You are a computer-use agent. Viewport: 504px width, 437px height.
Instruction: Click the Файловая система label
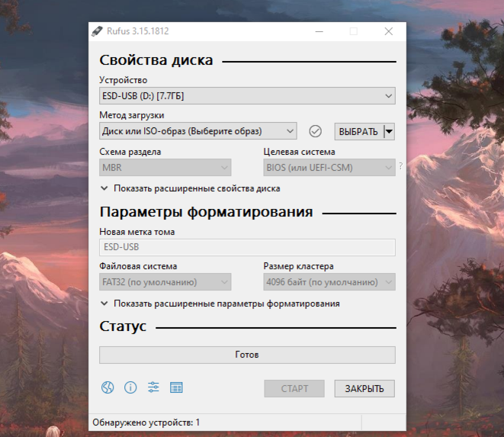pos(138,266)
